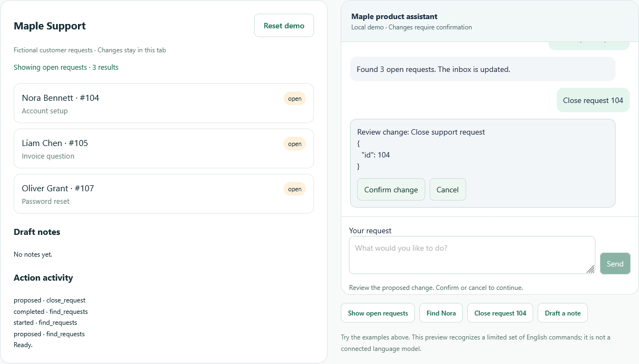Open Oliver Grant request #107
The width and height of the screenshot is (639, 364).
pos(164,194)
